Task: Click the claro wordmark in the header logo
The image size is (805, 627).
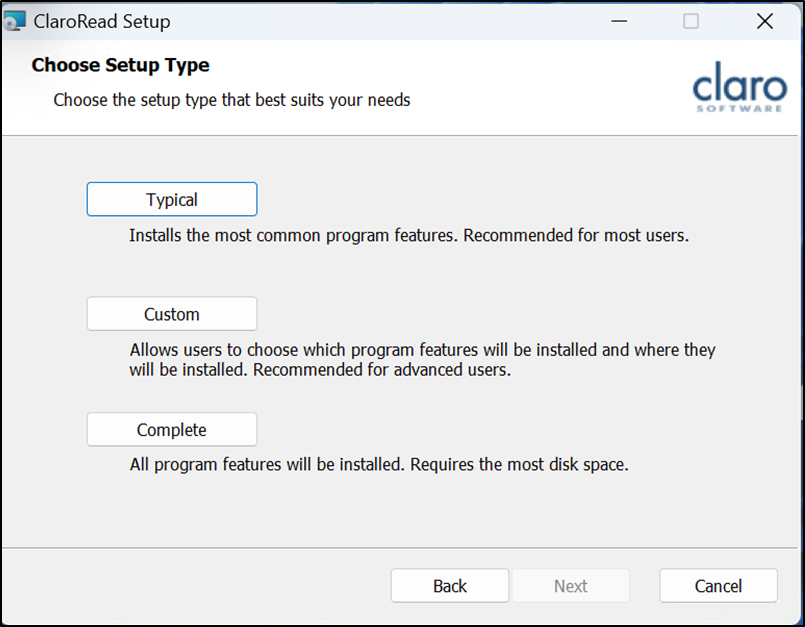Action: click(x=739, y=81)
